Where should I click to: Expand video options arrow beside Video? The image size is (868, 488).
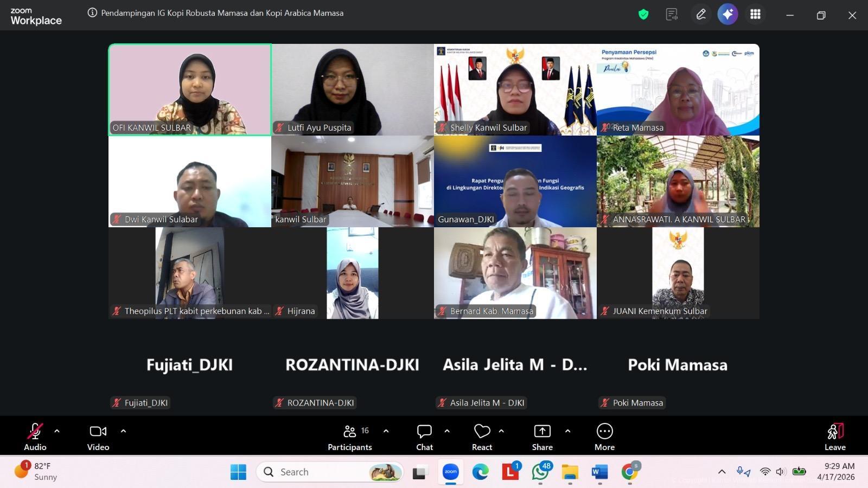[x=123, y=431]
